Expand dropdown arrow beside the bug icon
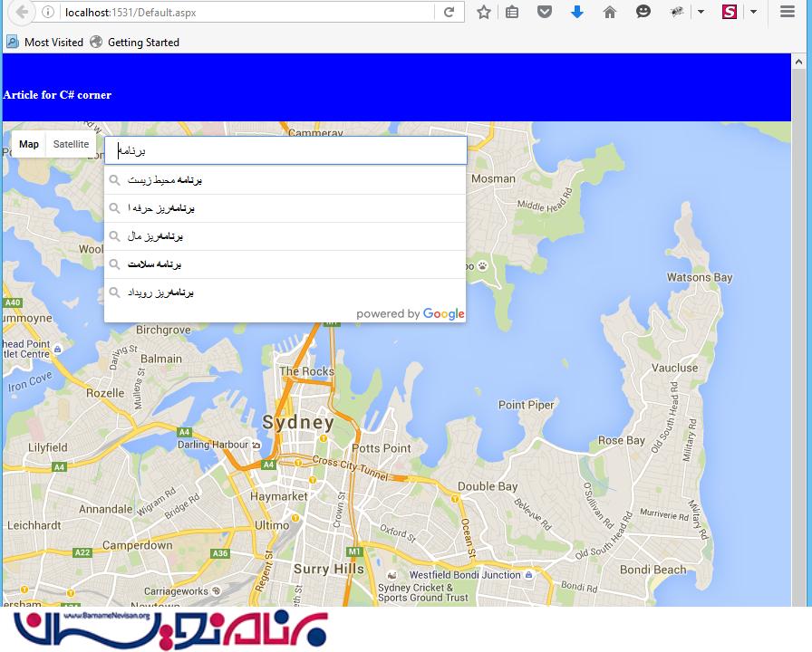 click(x=701, y=12)
